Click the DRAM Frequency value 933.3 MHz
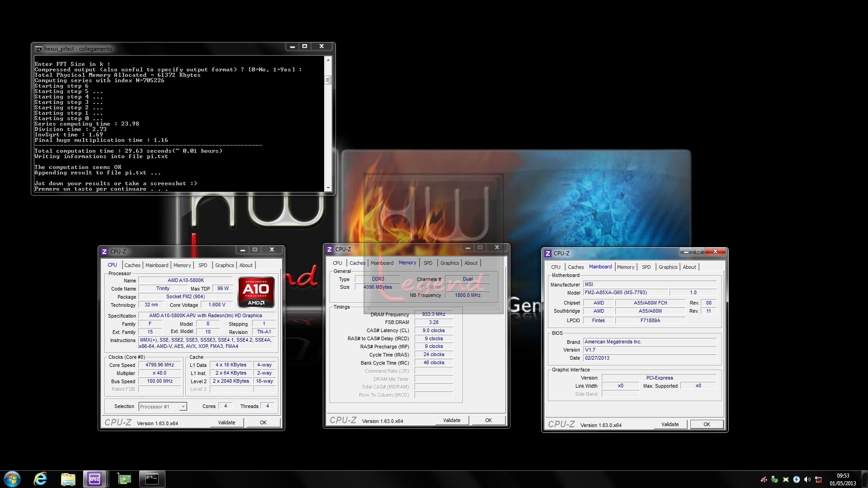The height and width of the screenshot is (488, 868). click(434, 314)
